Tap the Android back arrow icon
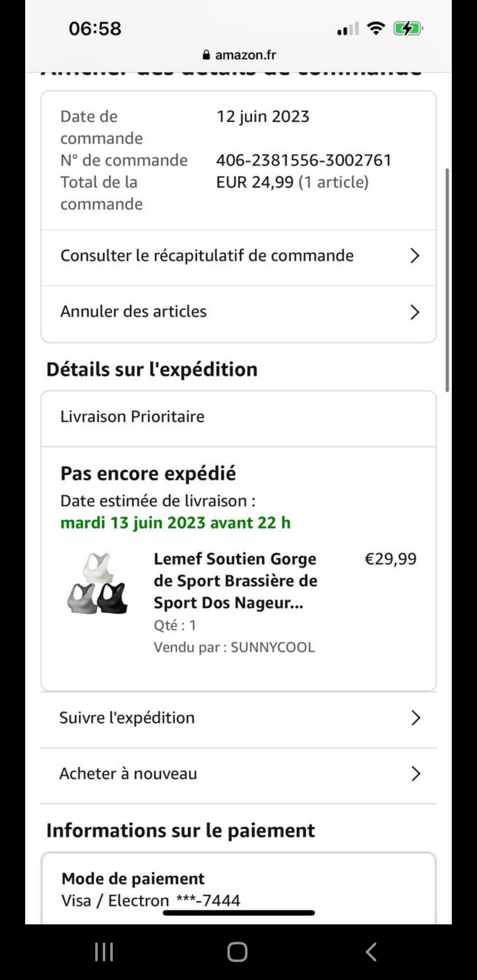 [371, 952]
